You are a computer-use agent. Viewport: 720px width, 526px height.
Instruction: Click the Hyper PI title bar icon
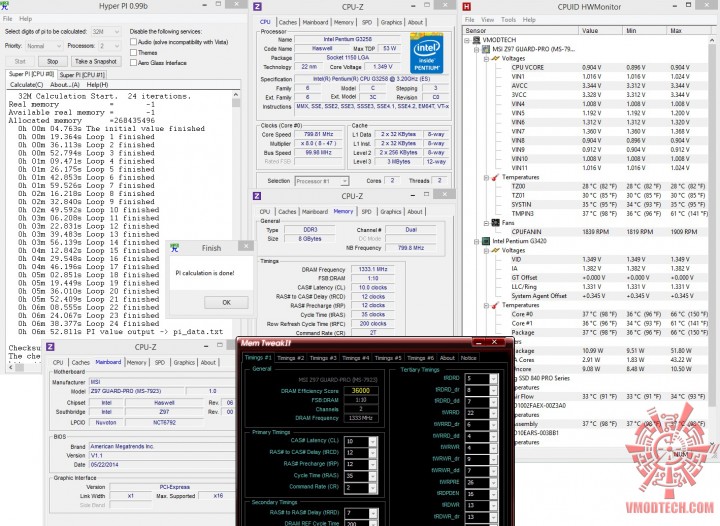click(x=5, y=6)
